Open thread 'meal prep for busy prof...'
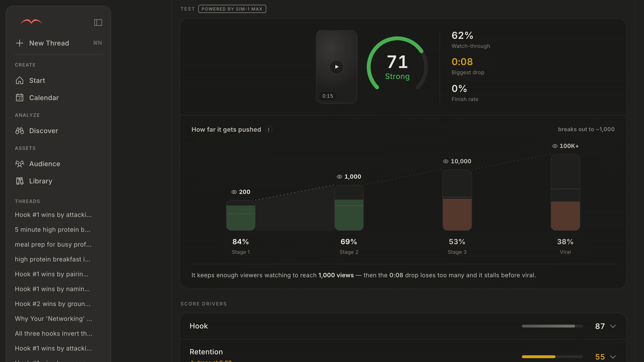 click(x=53, y=244)
